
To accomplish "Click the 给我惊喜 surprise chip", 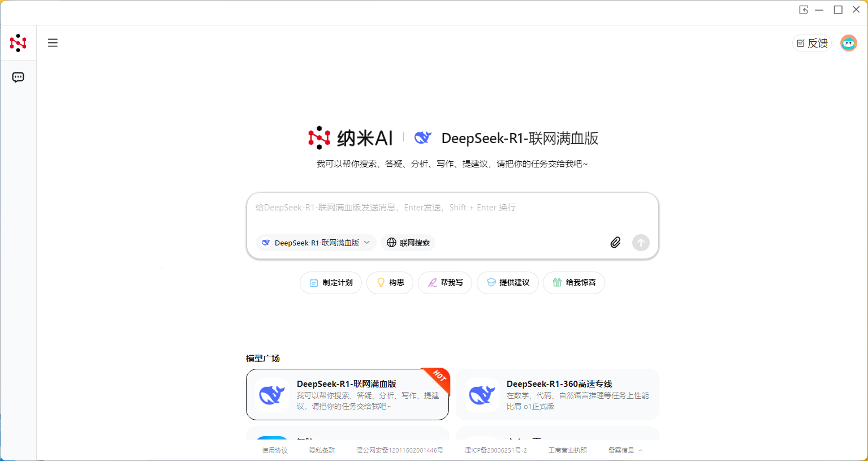I will tap(574, 282).
